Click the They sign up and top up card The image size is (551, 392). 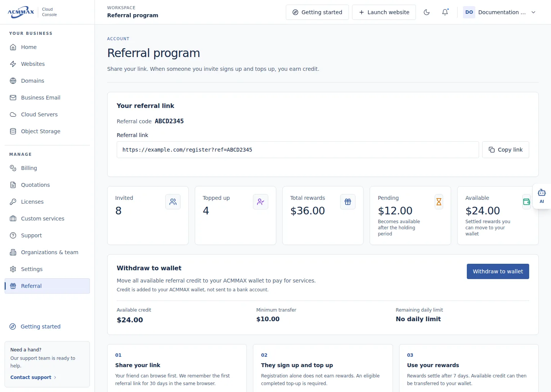pyautogui.click(x=323, y=368)
